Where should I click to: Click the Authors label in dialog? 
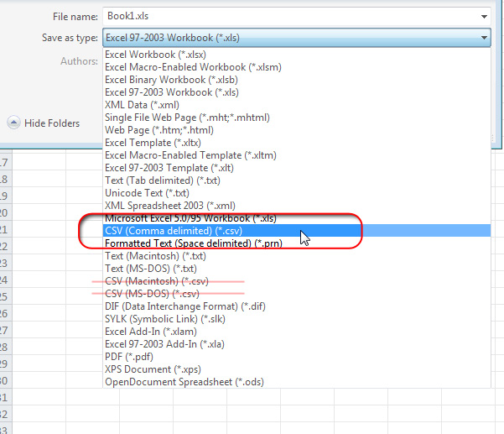[79, 61]
